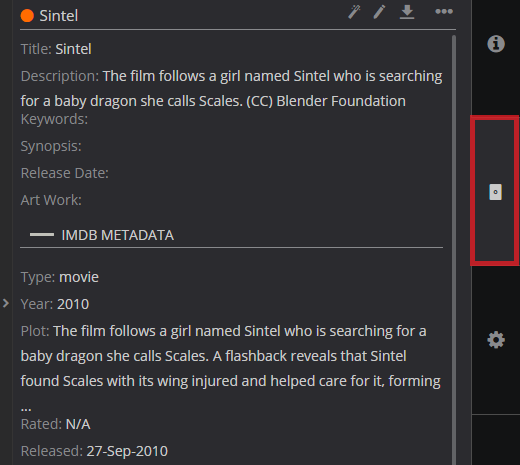This screenshot has height=465, width=520.
Task: Open the gear settings in the sidebar
Action: 496,340
